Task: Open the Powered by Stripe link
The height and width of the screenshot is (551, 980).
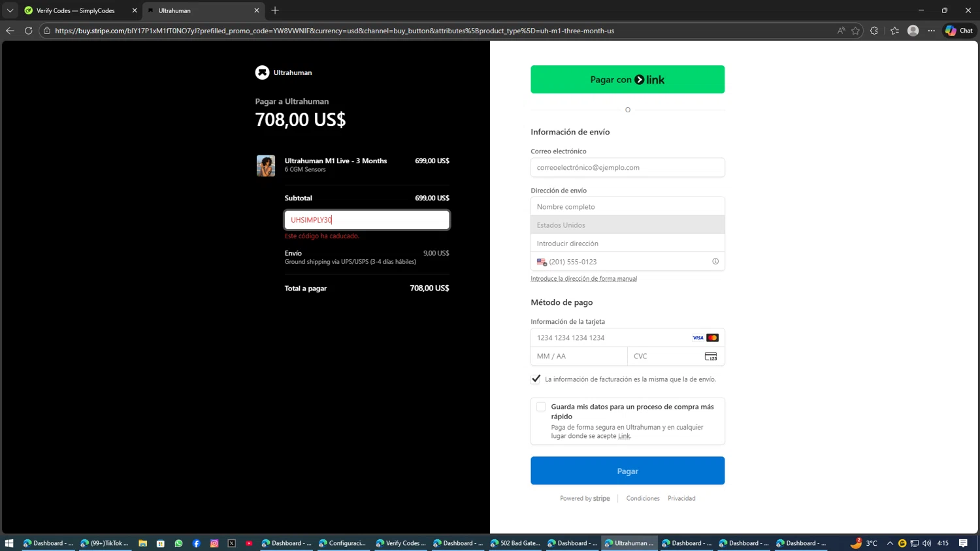Action: 585,498
